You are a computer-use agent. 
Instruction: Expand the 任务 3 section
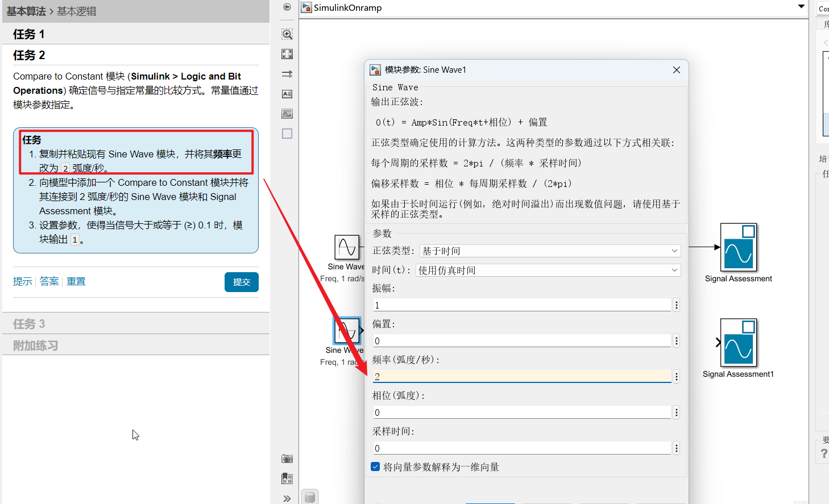(x=136, y=324)
